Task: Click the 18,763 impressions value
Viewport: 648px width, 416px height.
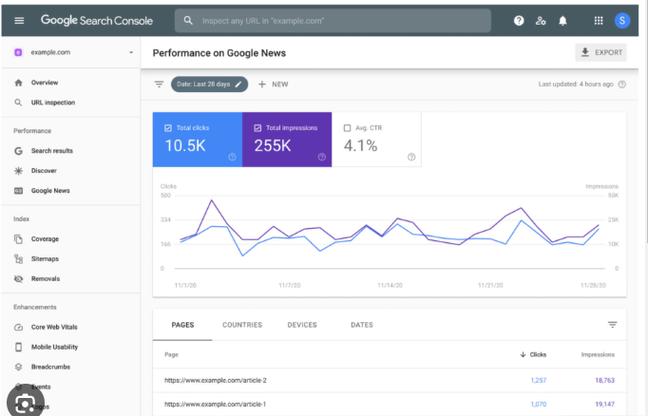Action: [x=605, y=380]
